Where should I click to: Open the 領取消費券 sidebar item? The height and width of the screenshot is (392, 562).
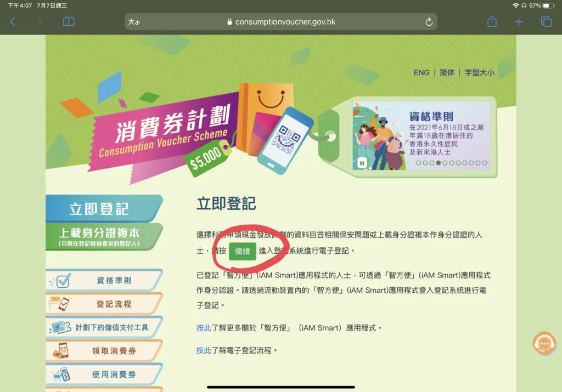tap(104, 351)
